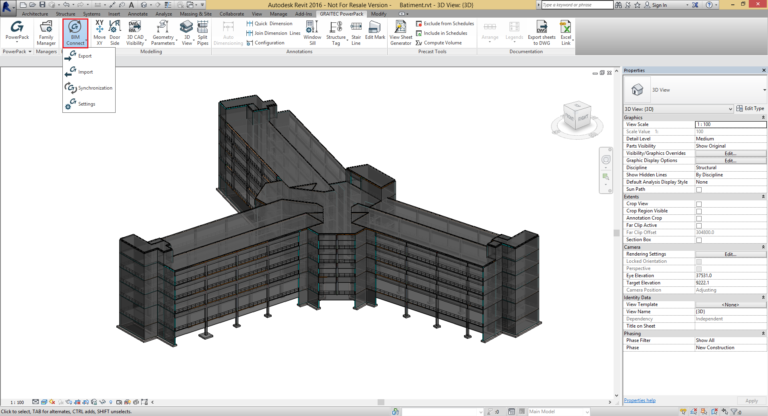The width and height of the screenshot is (768, 416).
Task: Click the ViewCube in the 3D view
Action: [576, 116]
